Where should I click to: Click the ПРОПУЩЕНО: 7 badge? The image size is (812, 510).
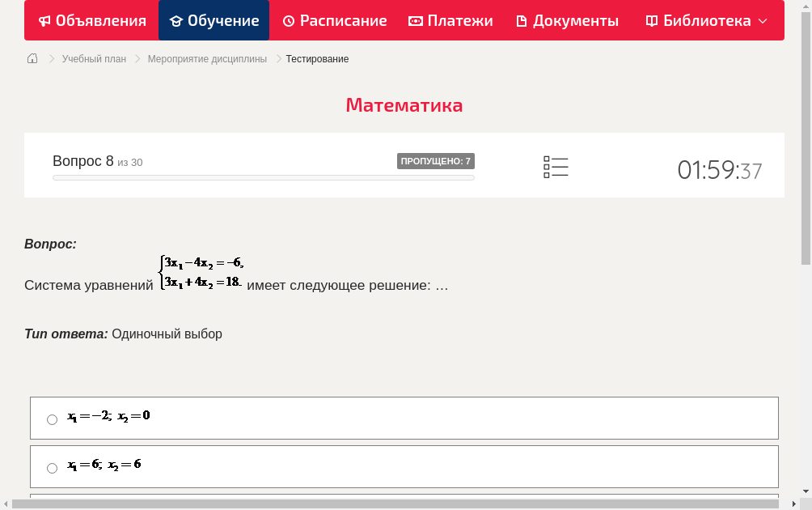pos(437,160)
